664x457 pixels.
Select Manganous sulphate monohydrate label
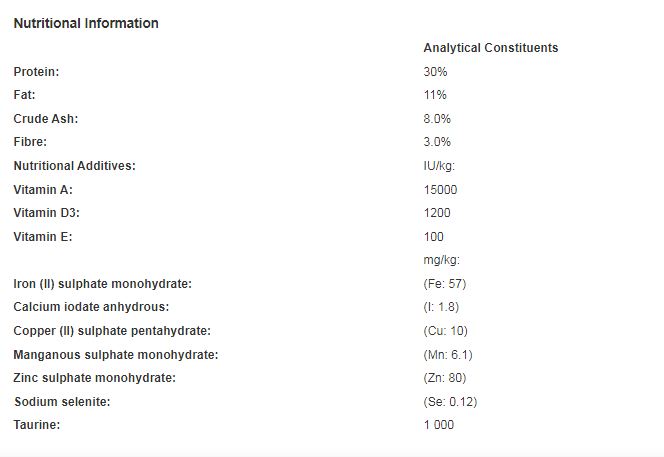[116, 355]
